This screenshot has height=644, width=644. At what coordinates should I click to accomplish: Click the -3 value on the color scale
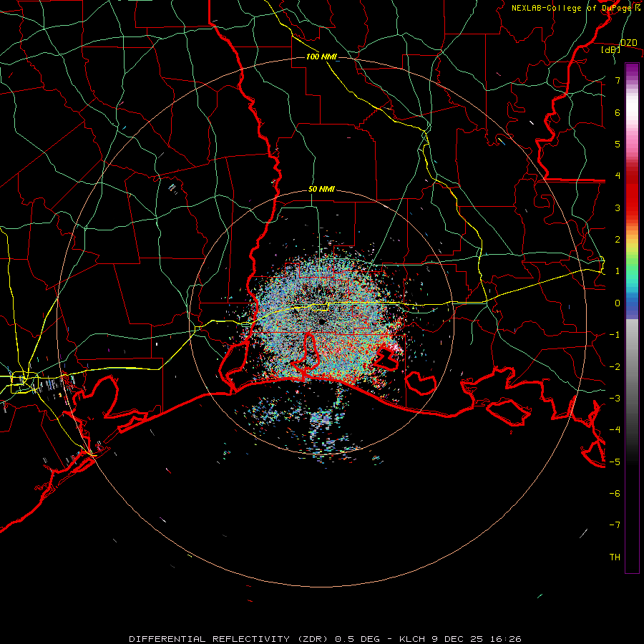(x=615, y=399)
